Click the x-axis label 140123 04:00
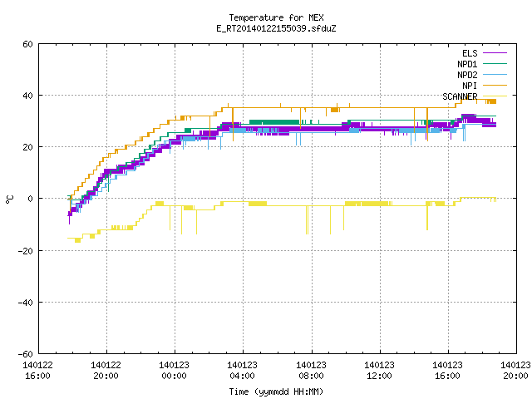The image size is (532, 399). (x=242, y=371)
